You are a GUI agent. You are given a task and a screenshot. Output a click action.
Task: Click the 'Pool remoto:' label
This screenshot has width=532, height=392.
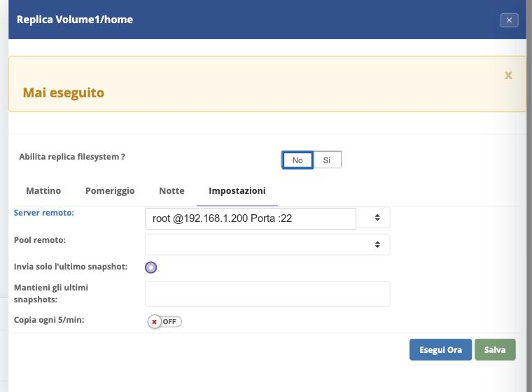40,240
